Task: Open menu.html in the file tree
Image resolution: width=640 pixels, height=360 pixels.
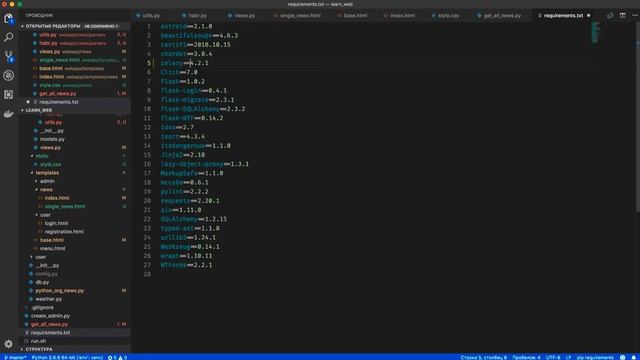Action: 52,248
